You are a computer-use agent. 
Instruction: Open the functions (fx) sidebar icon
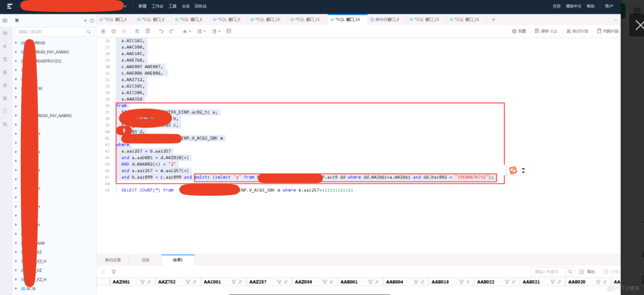click(5, 46)
